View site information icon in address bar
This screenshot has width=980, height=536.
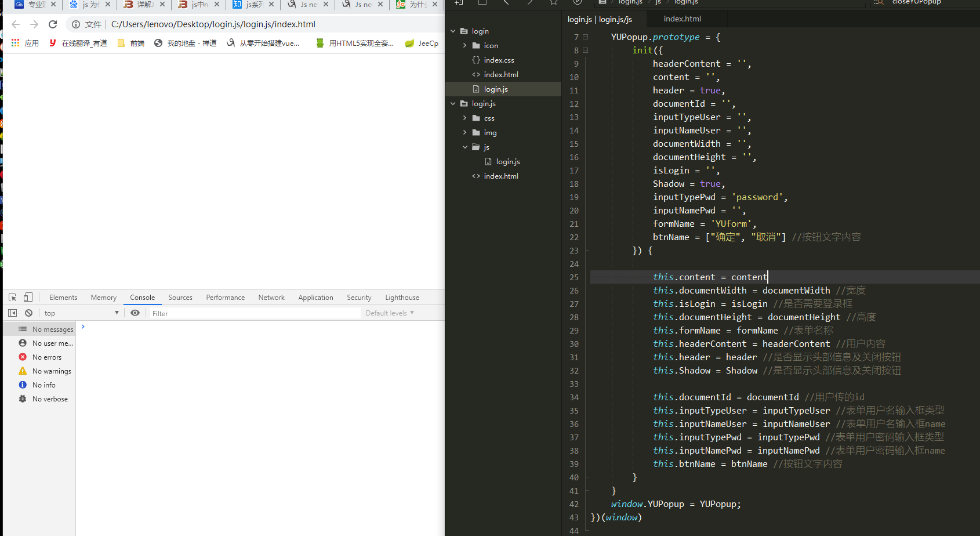(76, 24)
